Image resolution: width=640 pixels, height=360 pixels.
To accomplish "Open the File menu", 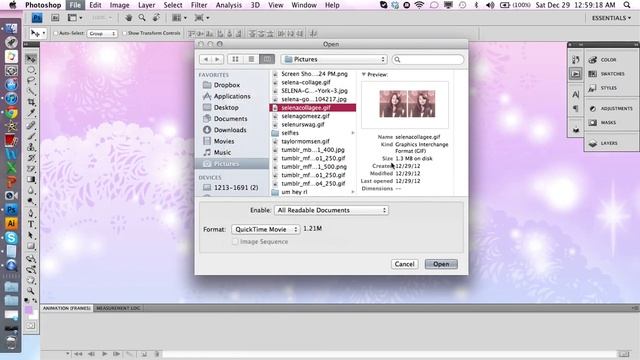I will coord(75,5).
